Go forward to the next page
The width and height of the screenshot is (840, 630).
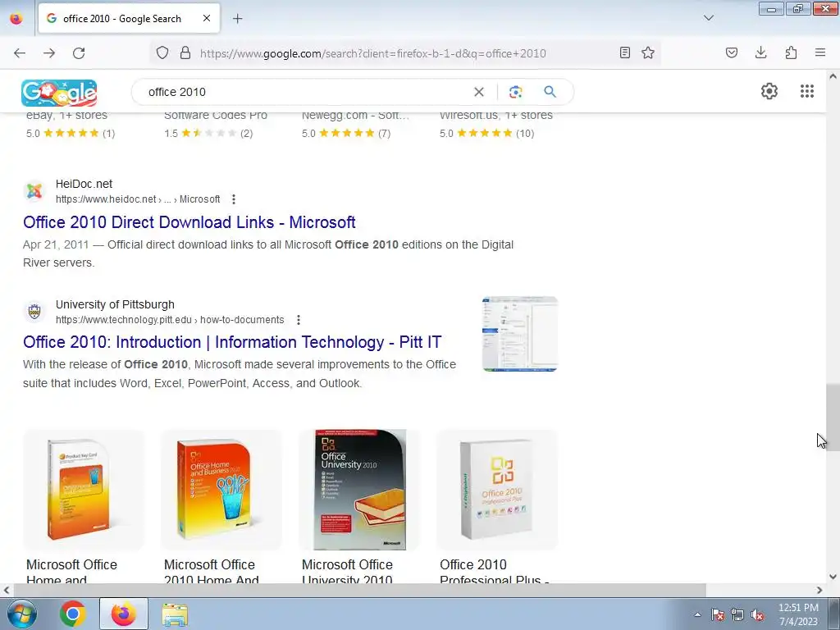coord(49,53)
